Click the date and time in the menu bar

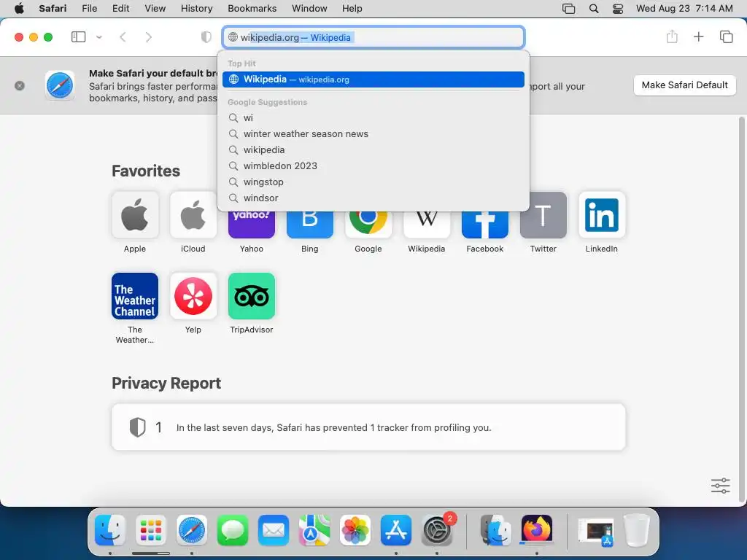click(x=684, y=8)
